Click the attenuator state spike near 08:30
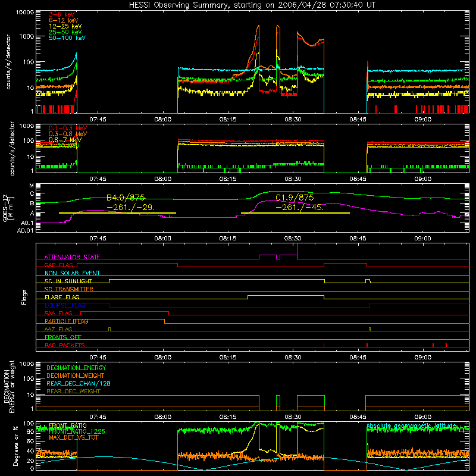 coord(297,250)
